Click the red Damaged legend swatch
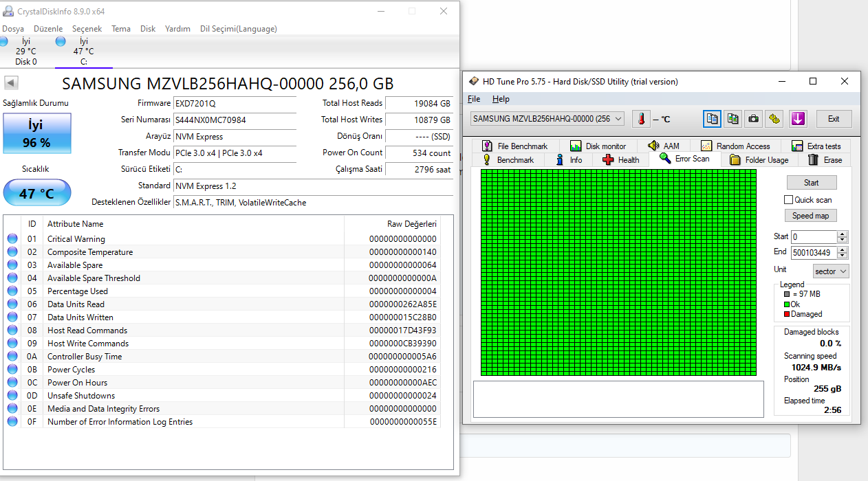 pos(787,314)
